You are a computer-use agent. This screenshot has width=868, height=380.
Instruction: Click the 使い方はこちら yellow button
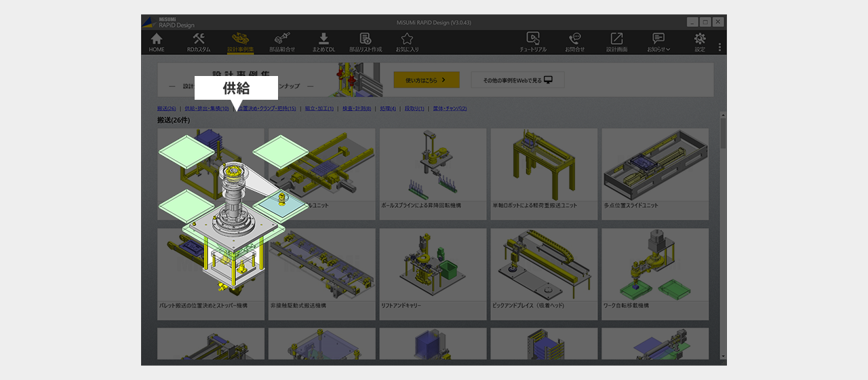pos(427,80)
